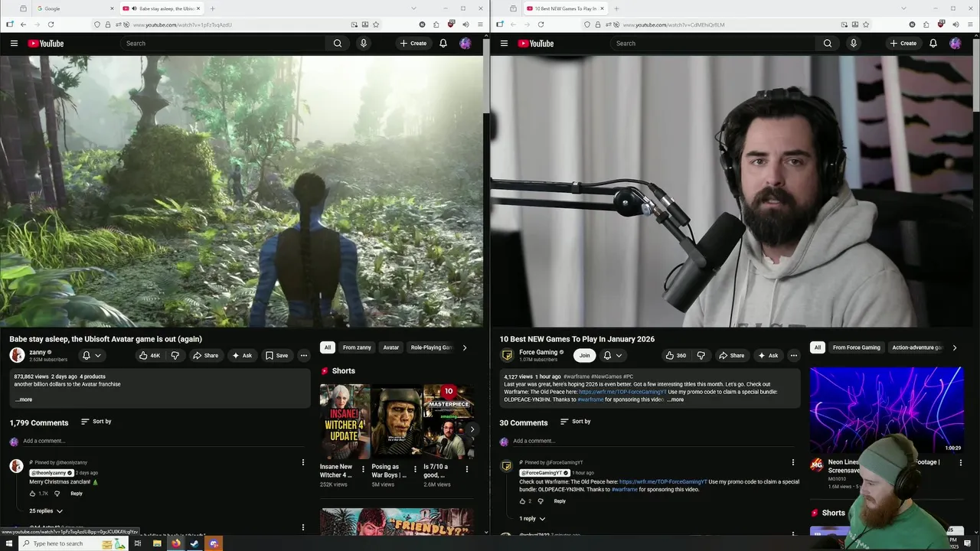The width and height of the screenshot is (980, 551).
Task: Open Neon Lines screensaver video thumbnail
Action: pos(887,409)
